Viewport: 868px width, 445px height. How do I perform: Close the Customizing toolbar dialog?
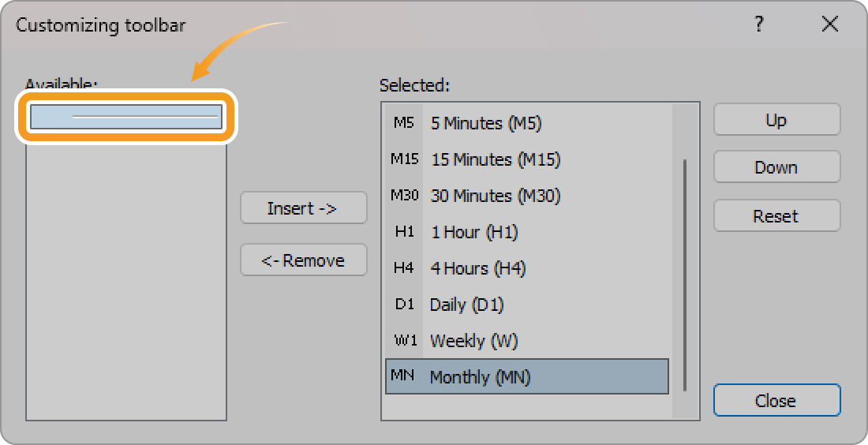tap(776, 399)
